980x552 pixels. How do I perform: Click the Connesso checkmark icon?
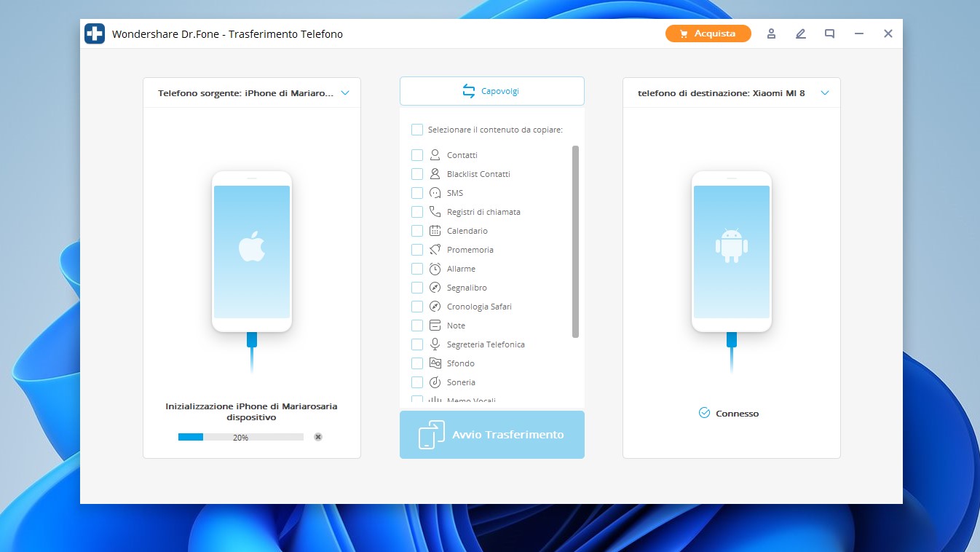(704, 413)
